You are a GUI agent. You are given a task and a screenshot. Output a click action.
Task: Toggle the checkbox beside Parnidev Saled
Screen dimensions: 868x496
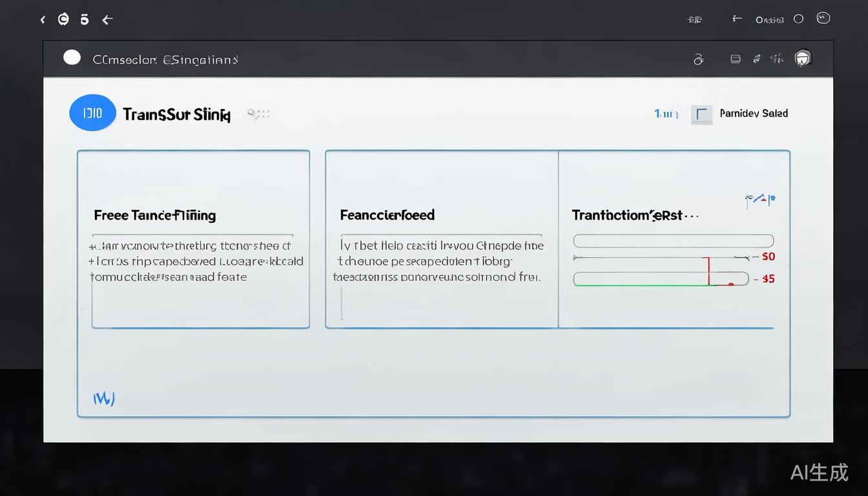[x=701, y=114]
